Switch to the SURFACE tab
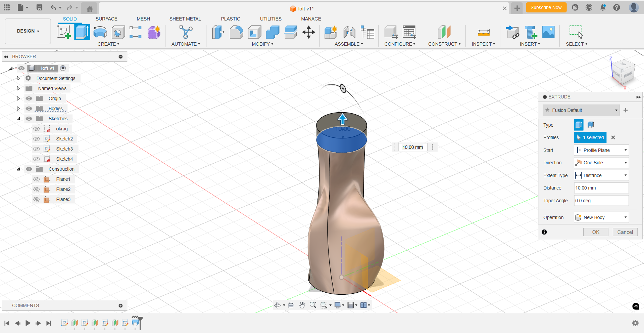 [x=106, y=19]
